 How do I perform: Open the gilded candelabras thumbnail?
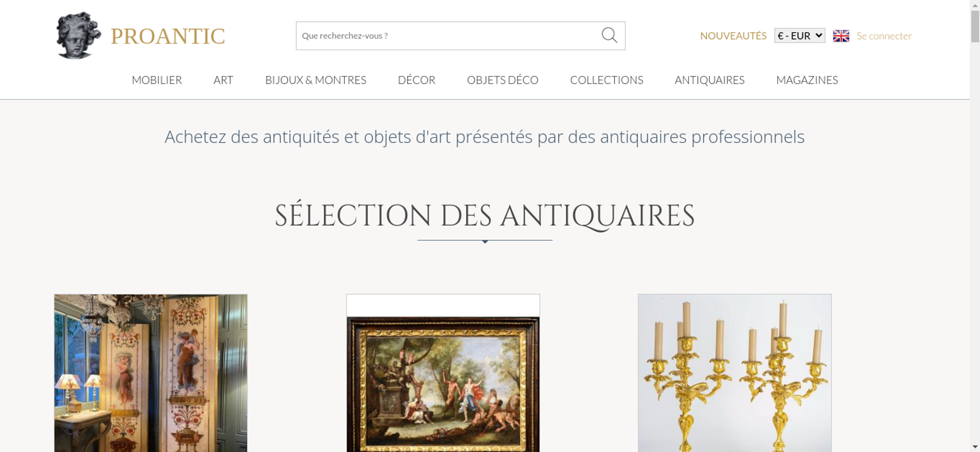click(735, 373)
